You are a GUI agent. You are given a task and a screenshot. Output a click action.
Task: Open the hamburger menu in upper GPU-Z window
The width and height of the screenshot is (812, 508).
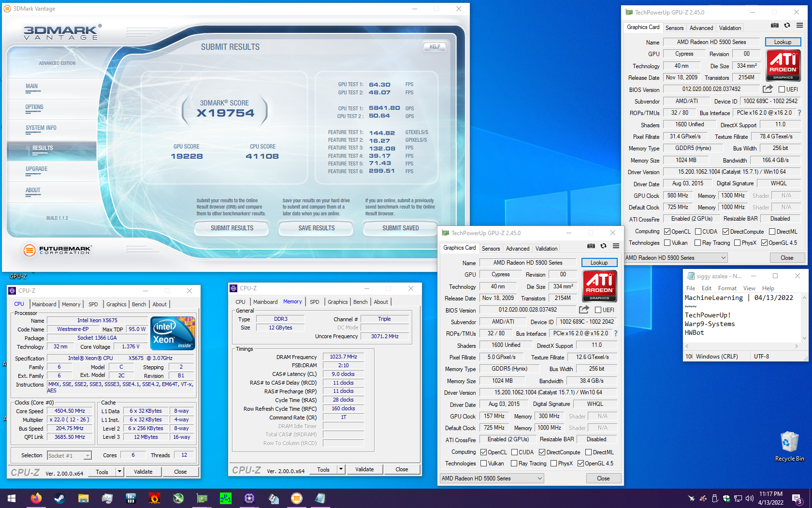pyautogui.click(x=799, y=25)
